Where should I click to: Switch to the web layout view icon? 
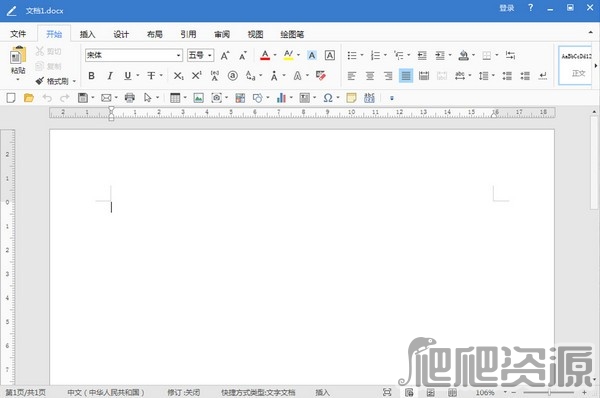pyautogui.click(x=430, y=392)
